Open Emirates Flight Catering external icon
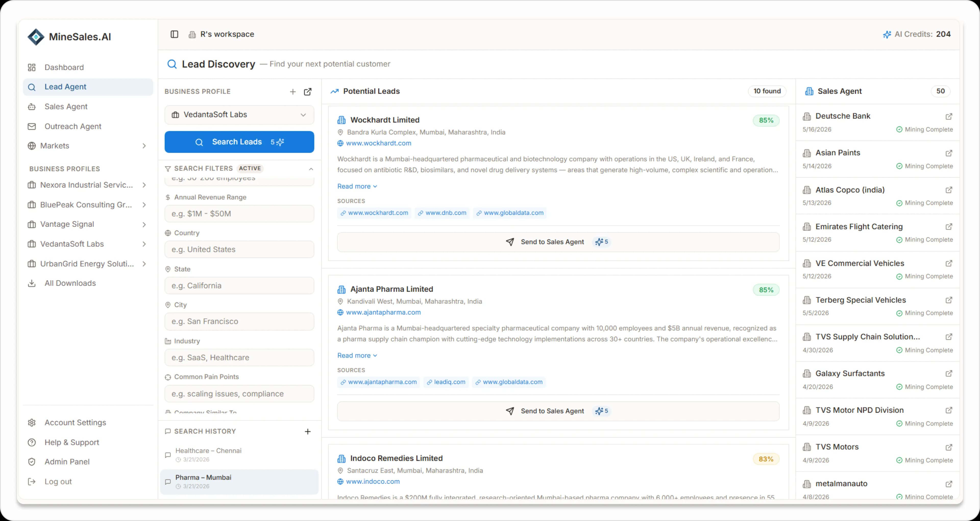Image resolution: width=980 pixels, height=521 pixels. (x=949, y=227)
